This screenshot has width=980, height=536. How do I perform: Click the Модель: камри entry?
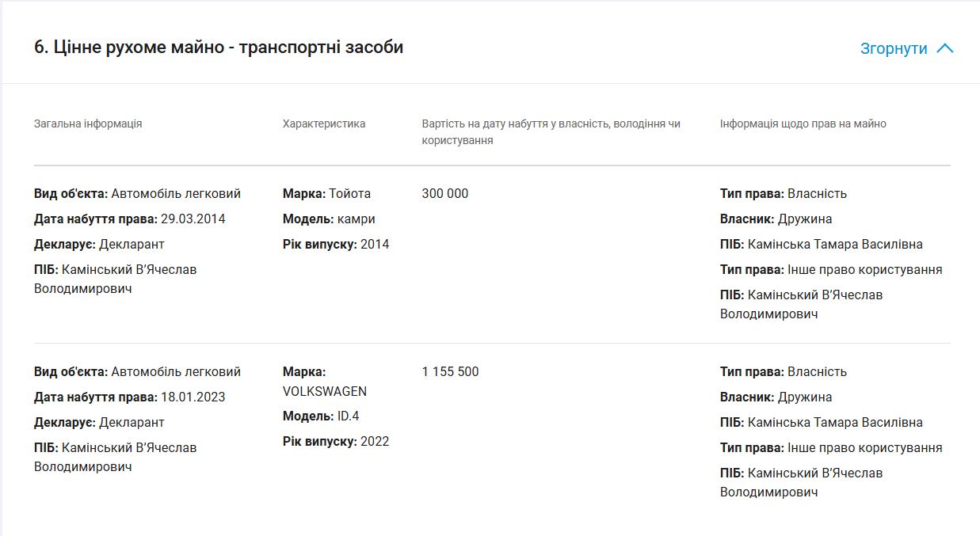pos(329,219)
